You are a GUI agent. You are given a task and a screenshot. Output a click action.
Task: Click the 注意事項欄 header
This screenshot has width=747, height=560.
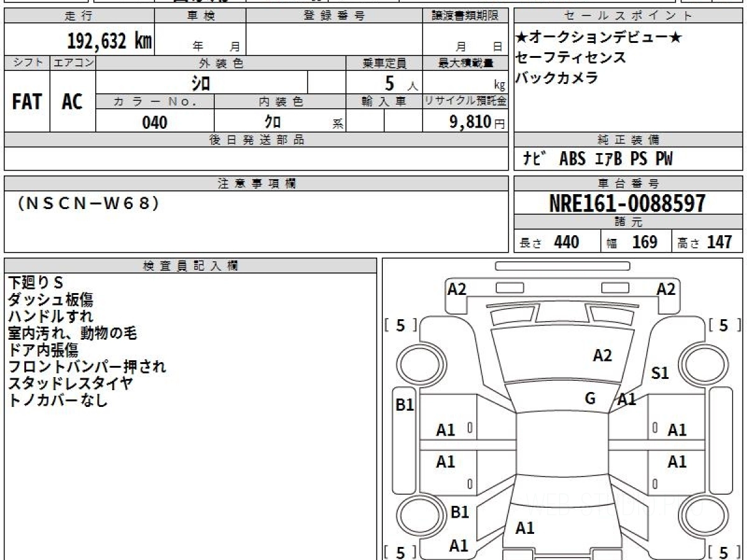point(256,184)
